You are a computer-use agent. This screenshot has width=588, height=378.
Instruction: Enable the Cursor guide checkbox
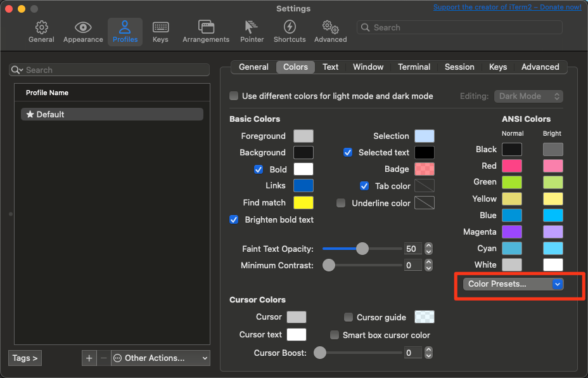tap(348, 317)
